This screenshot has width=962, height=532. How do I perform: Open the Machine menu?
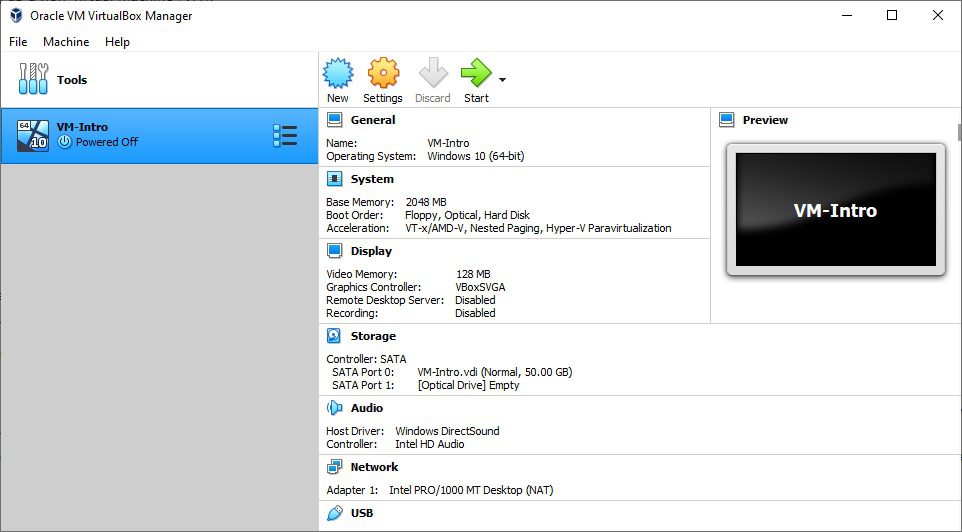coord(66,42)
